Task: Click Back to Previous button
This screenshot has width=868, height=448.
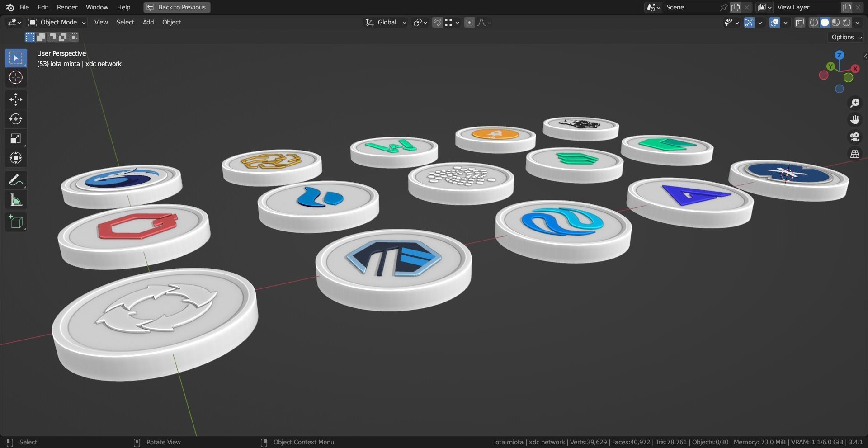Action: [x=177, y=7]
